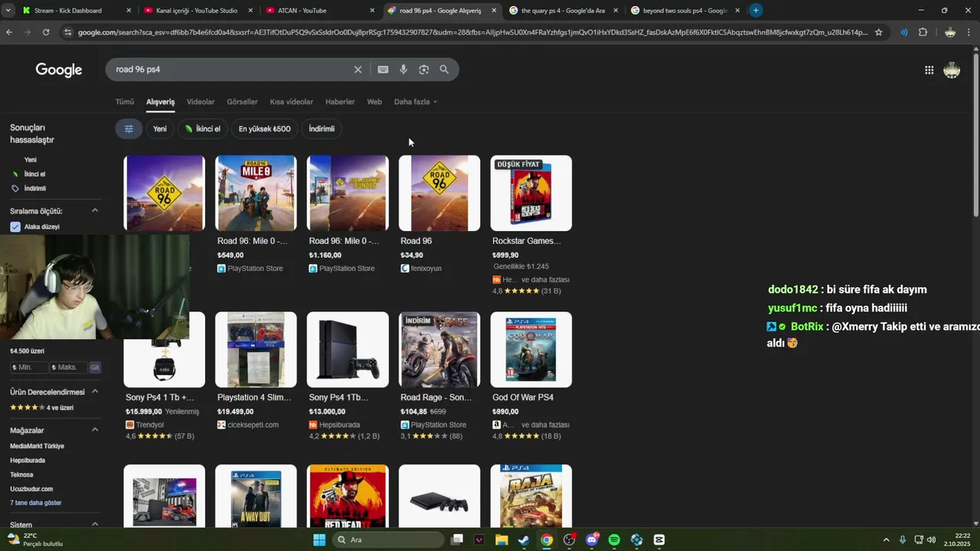Go back with the browser back arrow

click(x=9, y=32)
